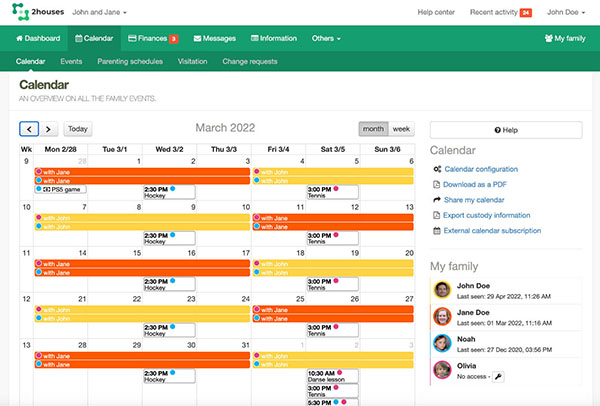This screenshot has width=600, height=406.
Task: Click John Doe's profile picture in family list
Action: pyautogui.click(x=441, y=290)
